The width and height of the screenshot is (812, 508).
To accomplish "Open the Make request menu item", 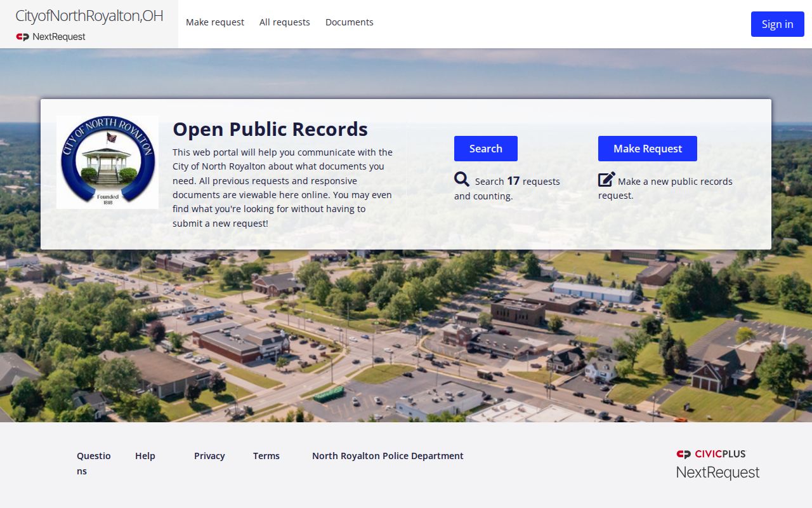I will [x=215, y=22].
